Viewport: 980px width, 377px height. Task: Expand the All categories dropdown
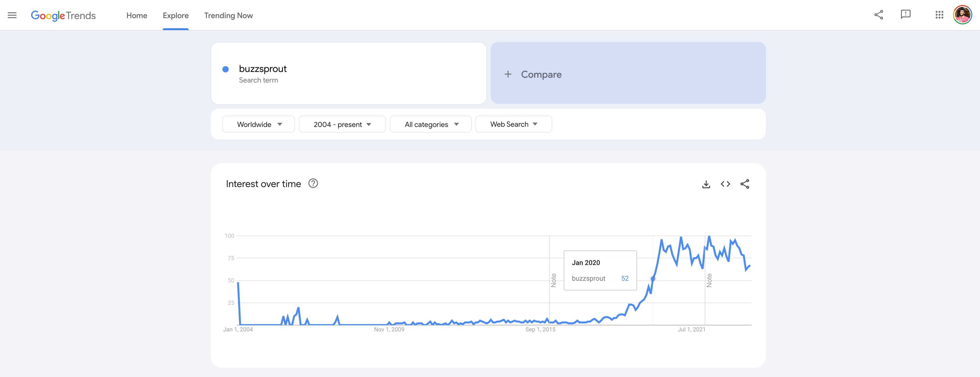tap(430, 124)
